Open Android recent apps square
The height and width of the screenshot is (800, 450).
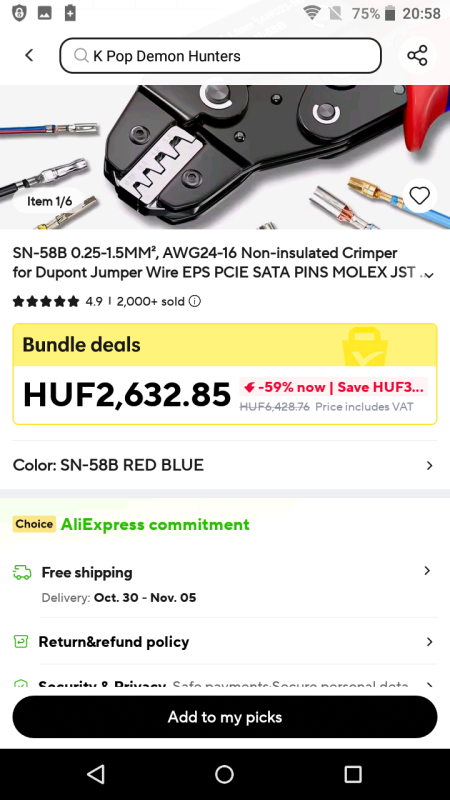pos(353,774)
